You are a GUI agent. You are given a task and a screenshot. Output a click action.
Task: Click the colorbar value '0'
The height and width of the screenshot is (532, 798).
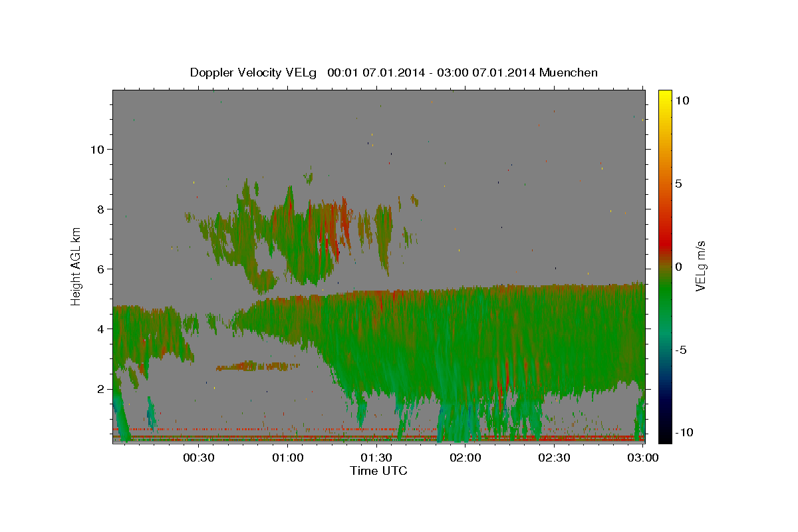tap(678, 267)
